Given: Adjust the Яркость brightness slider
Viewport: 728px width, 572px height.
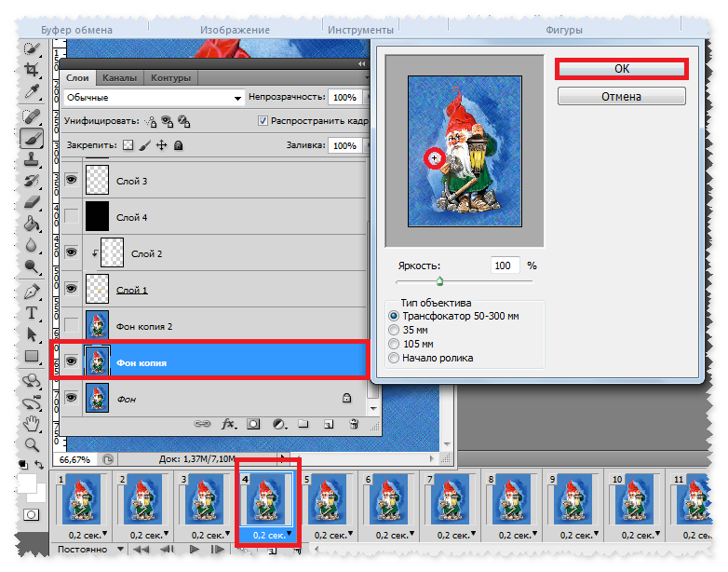Looking at the screenshot, I should 439,281.
